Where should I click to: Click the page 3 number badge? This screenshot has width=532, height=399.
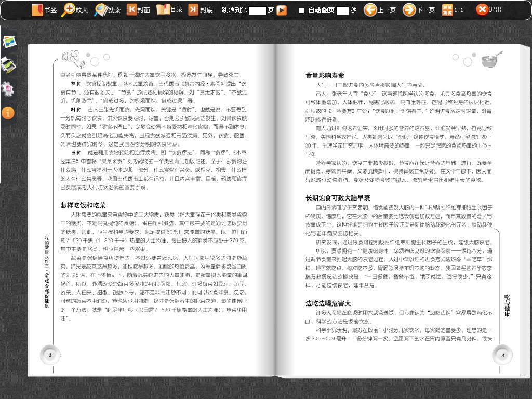pos(502,355)
